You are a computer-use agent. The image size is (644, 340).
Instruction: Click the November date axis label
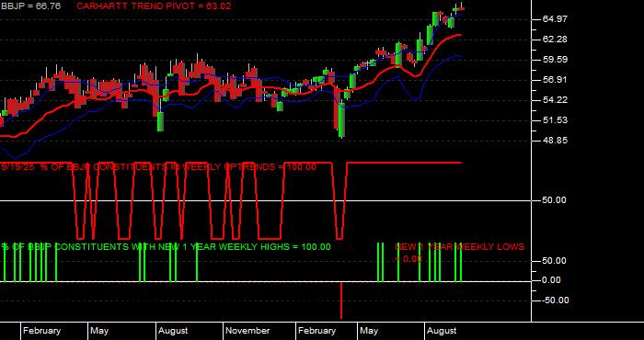tap(247, 331)
